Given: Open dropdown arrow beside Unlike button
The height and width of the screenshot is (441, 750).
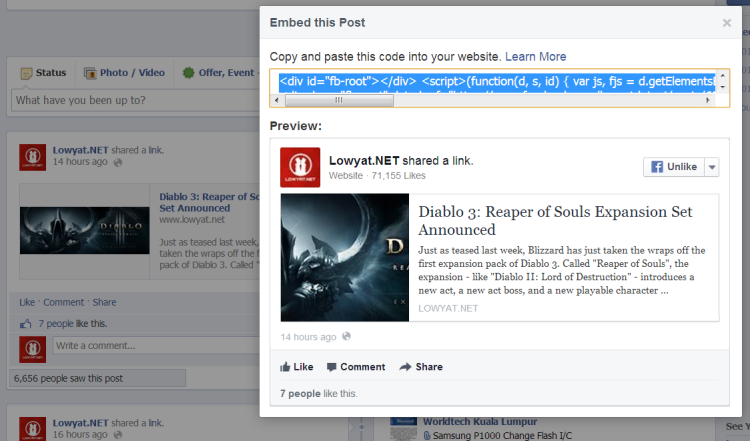Looking at the screenshot, I should tap(712, 167).
